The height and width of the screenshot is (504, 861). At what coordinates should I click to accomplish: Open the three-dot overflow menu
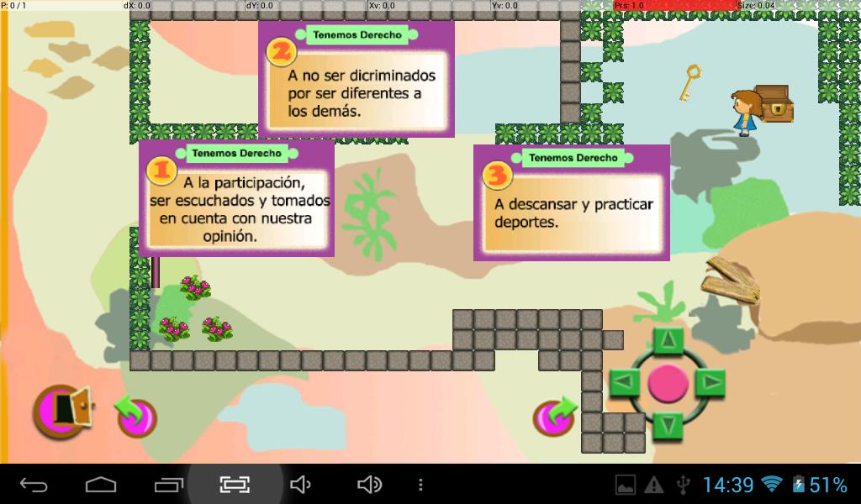(x=420, y=485)
